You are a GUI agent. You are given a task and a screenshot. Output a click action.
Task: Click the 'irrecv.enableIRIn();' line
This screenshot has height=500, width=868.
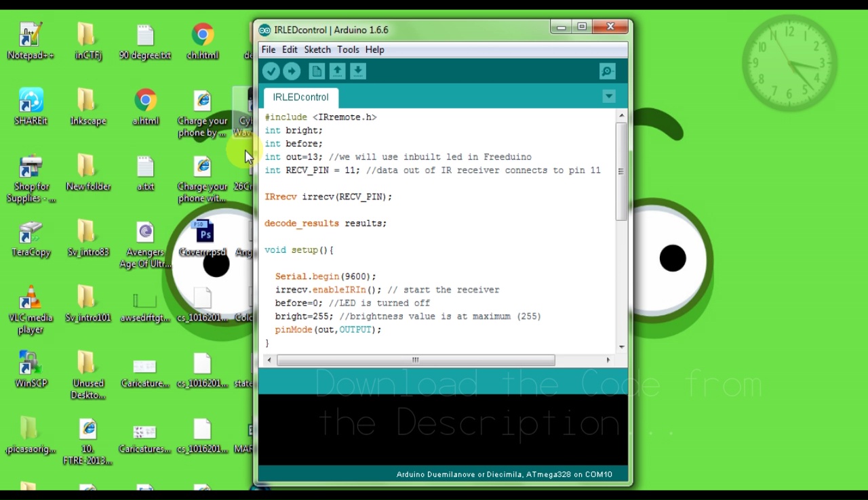coord(387,290)
